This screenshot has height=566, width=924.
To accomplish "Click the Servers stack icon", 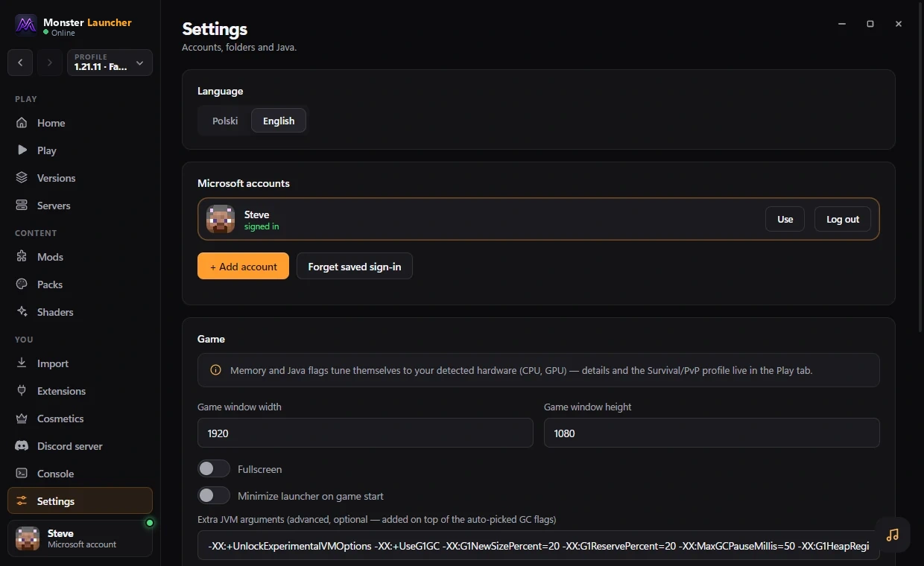I will [x=22, y=206].
